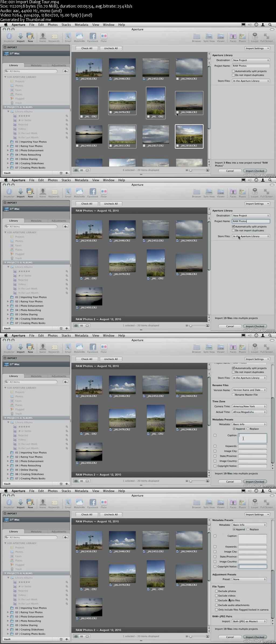
Task: Select grid view icon in the 00:01:10 frame
Action: point(76,170)
